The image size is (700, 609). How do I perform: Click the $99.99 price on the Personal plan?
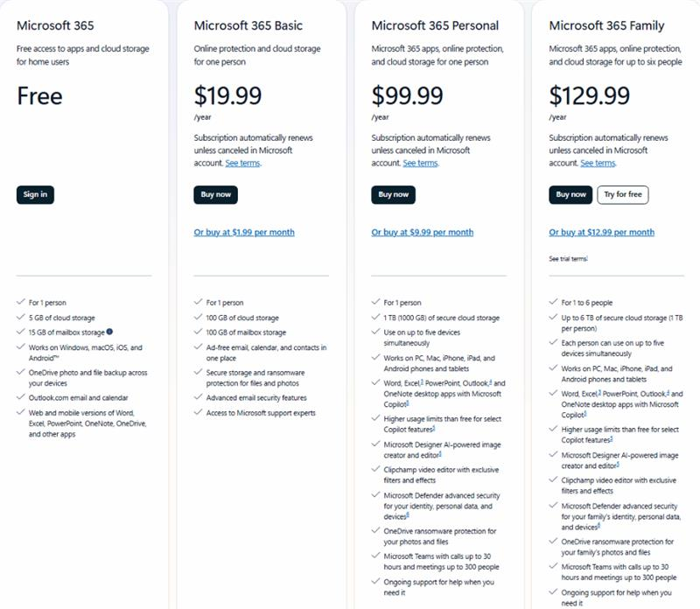[x=407, y=95]
